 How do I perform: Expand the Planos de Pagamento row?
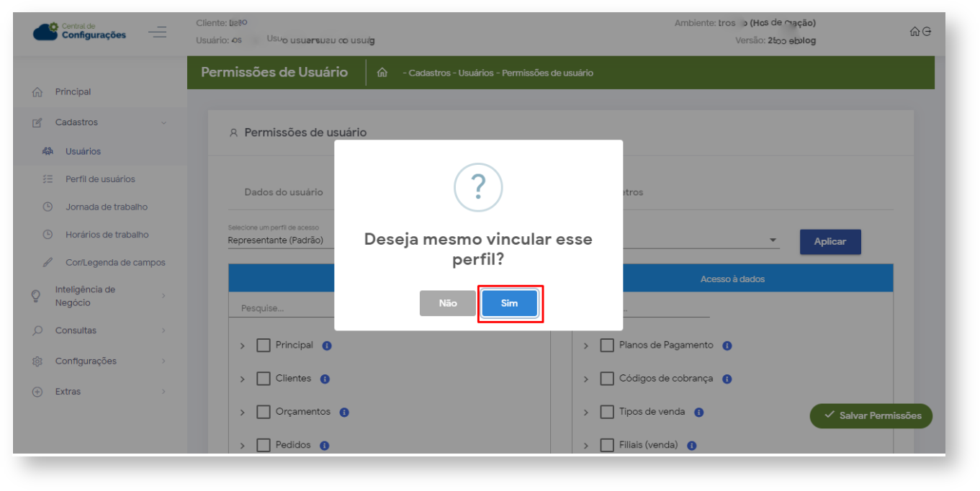[586, 346]
